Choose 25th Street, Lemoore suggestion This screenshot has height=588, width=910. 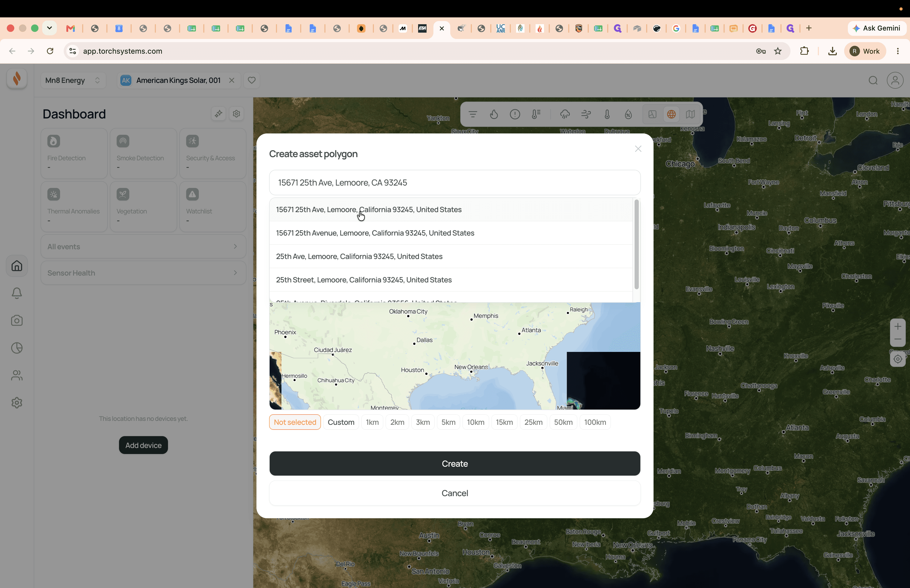pyautogui.click(x=451, y=280)
